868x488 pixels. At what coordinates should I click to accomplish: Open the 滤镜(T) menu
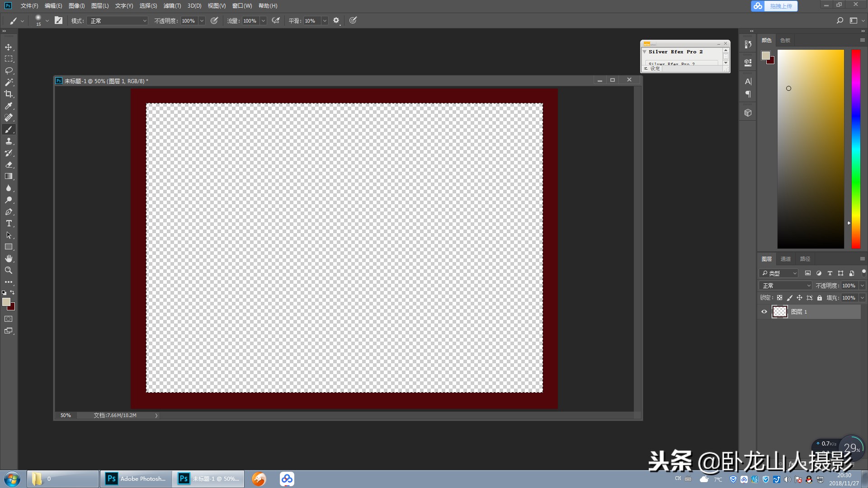pos(172,6)
